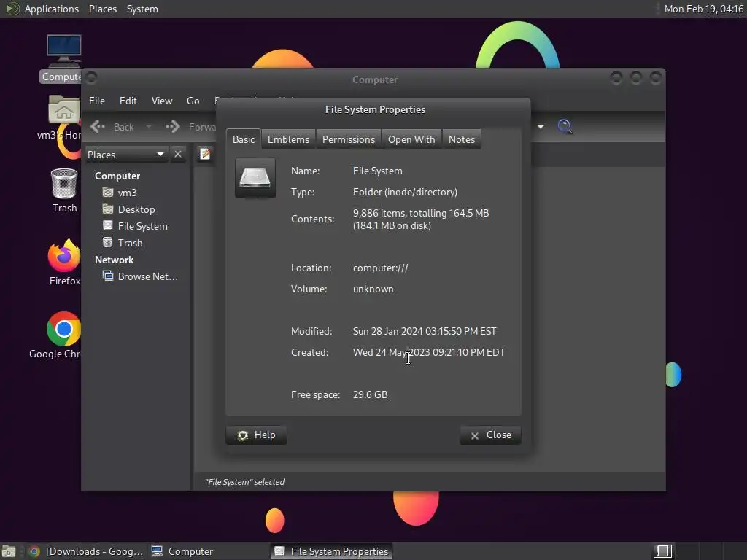Click the Back arrow in Computer window

pyautogui.click(x=98, y=127)
